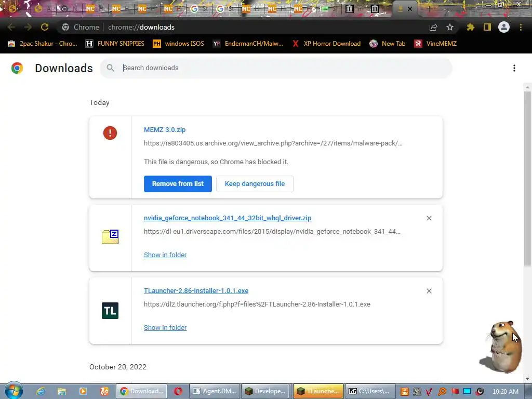Screen dimensions: 532x399
Task: Open the windows ISOS bookmark
Action: point(179,44)
